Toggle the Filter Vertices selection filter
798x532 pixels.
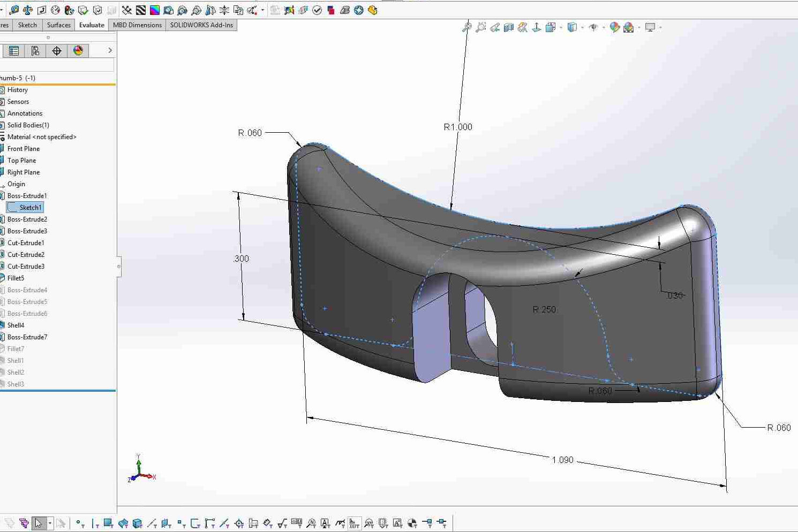click(x=80, y=523)
